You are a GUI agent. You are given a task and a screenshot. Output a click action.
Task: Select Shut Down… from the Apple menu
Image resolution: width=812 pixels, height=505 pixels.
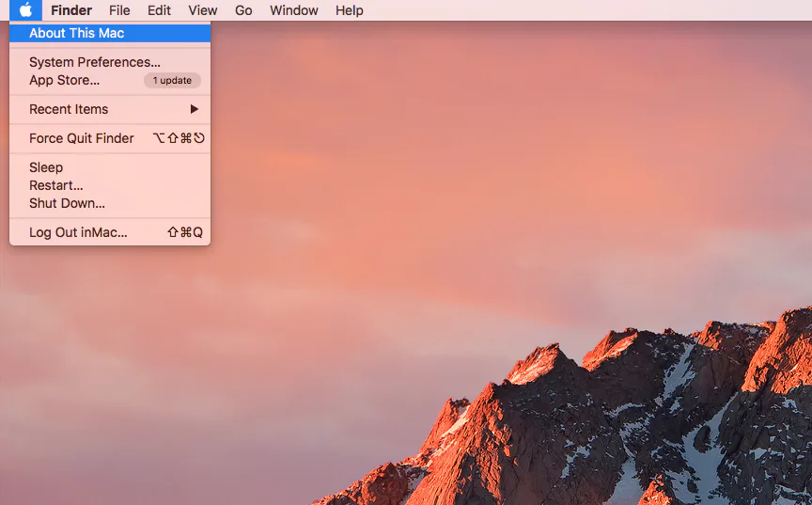(110, 203)
